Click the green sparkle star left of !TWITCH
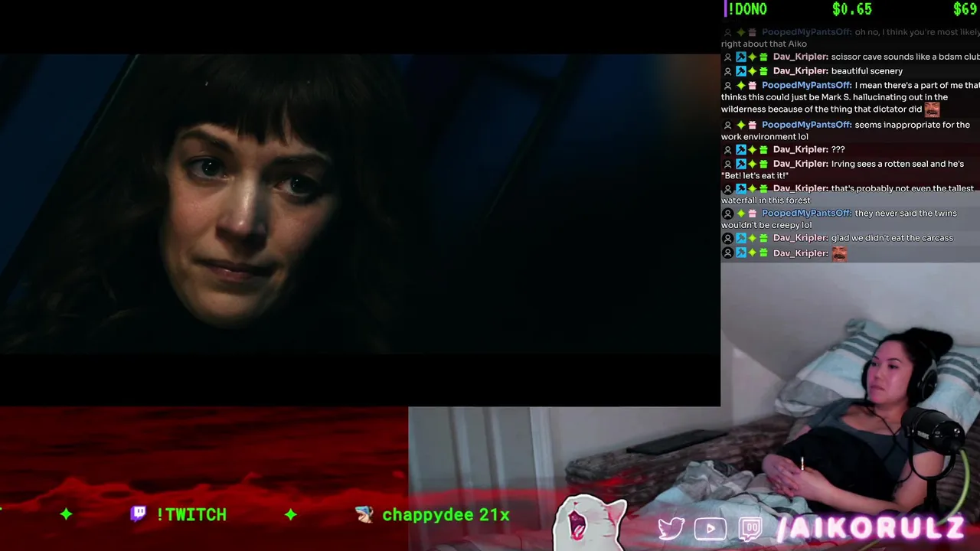Screen dimensions: 980x551 tap(66, 514)
